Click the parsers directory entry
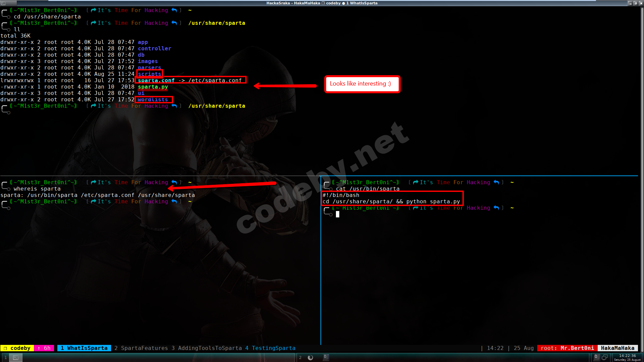Image resolution: width=644 pixels, height=362 pixels. [149, 67]
